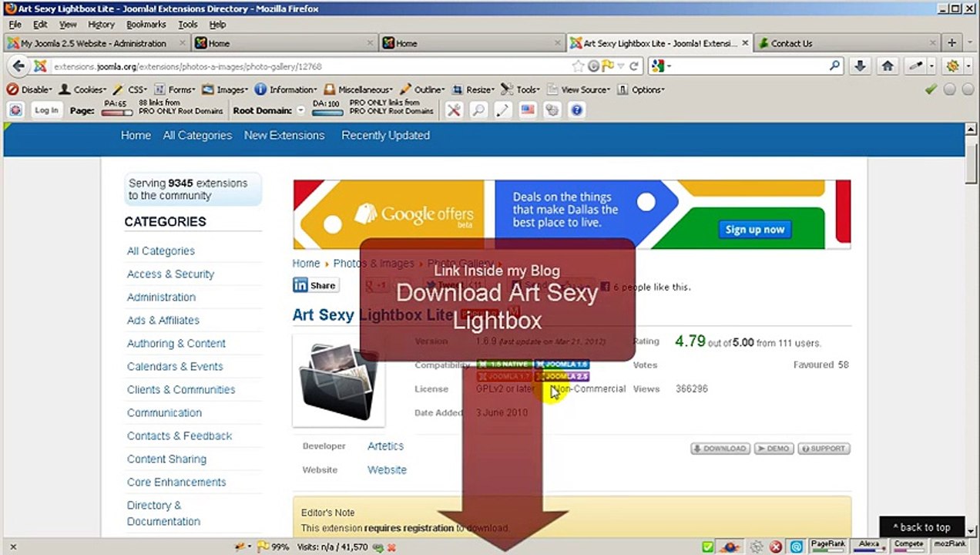Open the History menu
The image size is (980, 555).
[x=101, y=25]
